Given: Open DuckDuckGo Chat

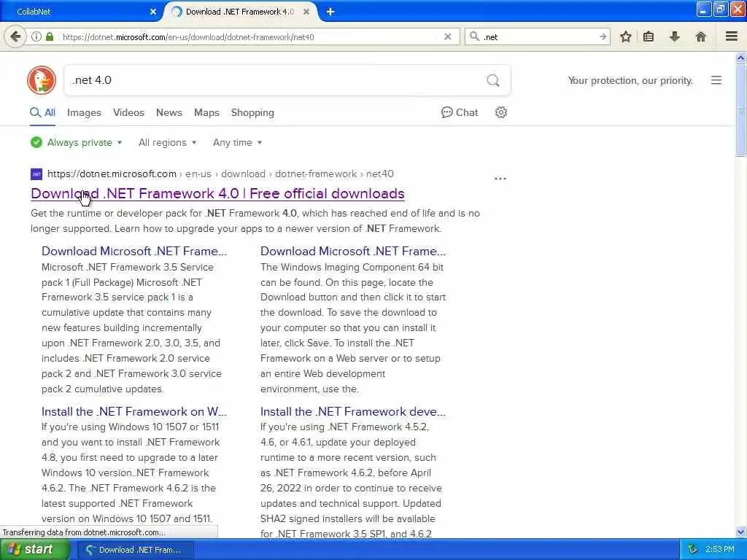Looking at the screenshot, I should pos(460,112).
